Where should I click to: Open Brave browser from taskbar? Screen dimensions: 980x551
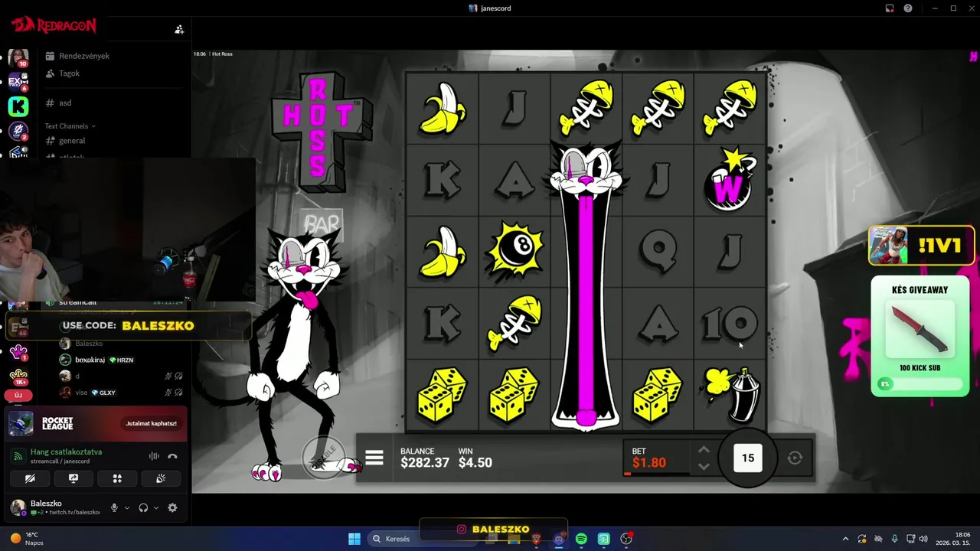coord(536,539)
